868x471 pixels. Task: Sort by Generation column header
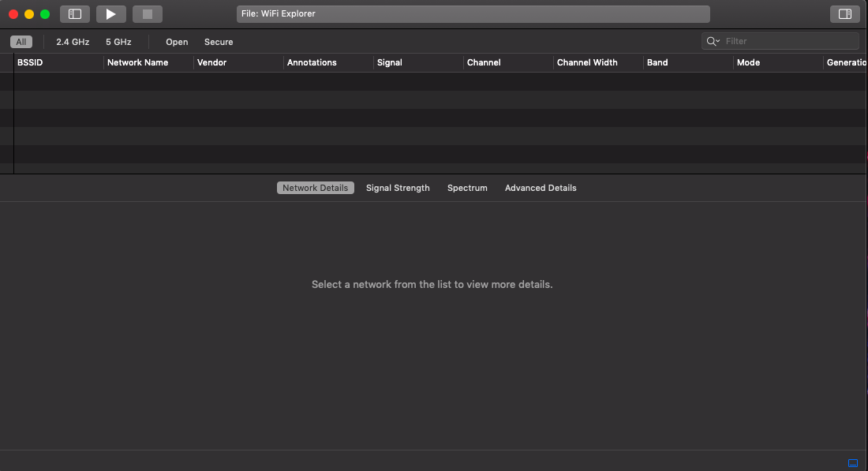(845, 62)
